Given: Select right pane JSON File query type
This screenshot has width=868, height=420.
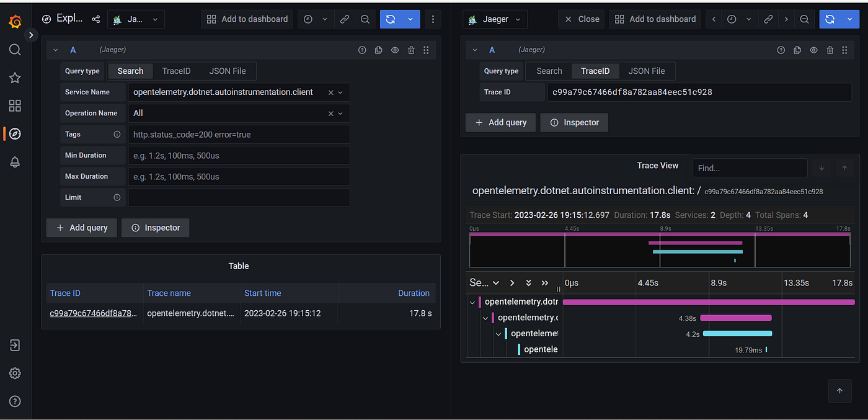Looking at the screenshot, I should click(x=647, y=71).
